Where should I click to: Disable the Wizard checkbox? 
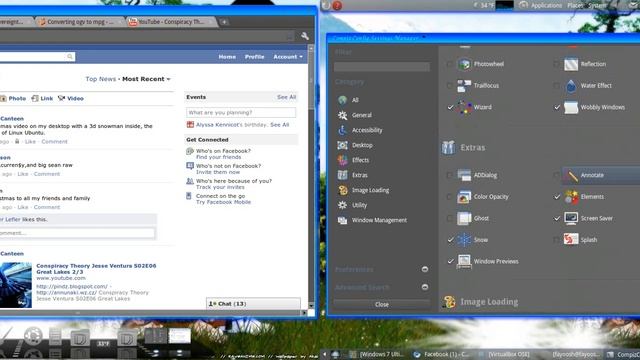[450, 107]
